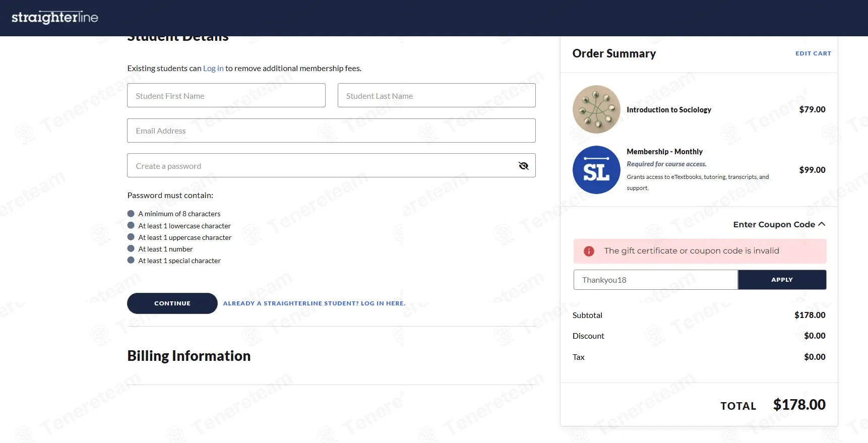Click the Student Last Name field
The height and width of the screenshot is (443, 868).
coord(437,95)
